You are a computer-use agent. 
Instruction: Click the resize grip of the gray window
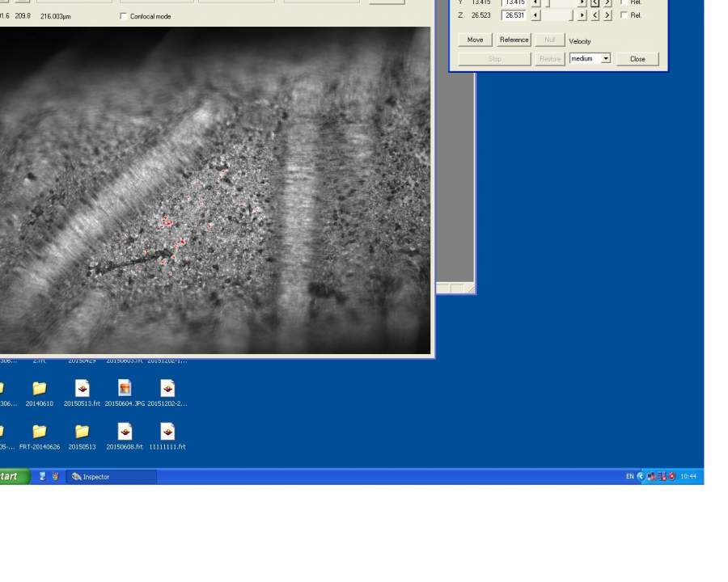(470, 289)
